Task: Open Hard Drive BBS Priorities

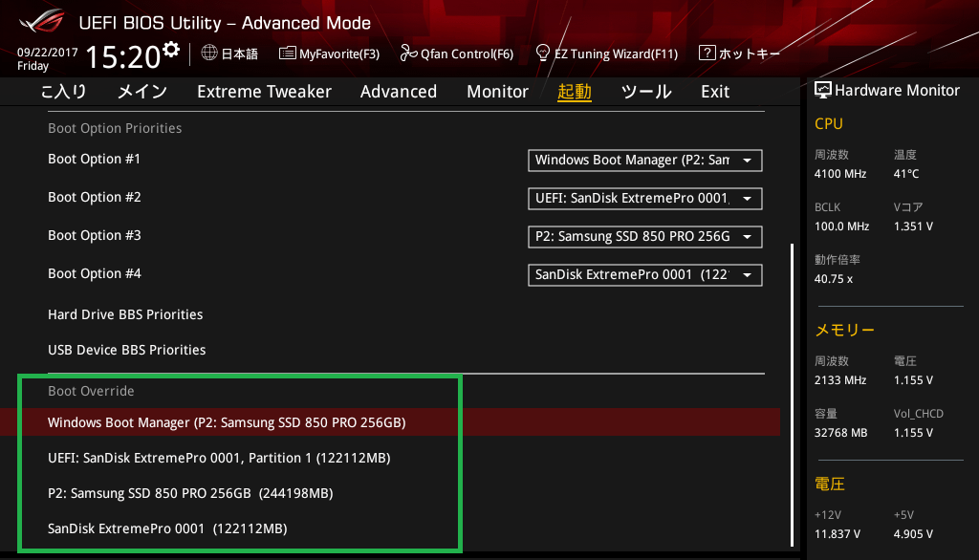Action: (x=125, y=314)
